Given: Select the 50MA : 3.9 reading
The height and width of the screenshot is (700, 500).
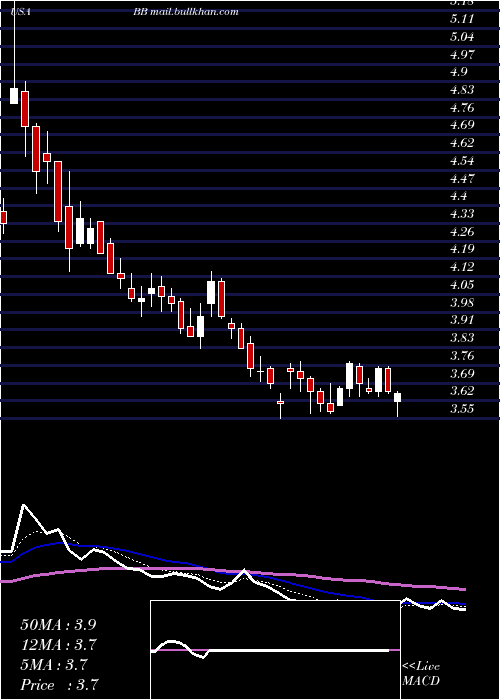Looking at the screenshot, I should pos(58,625).
